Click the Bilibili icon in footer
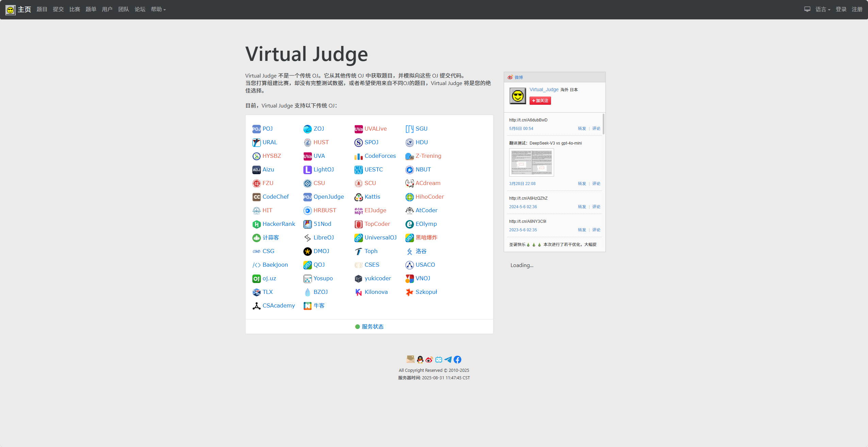The image size is (868, 447). click(x=439, y=360)
